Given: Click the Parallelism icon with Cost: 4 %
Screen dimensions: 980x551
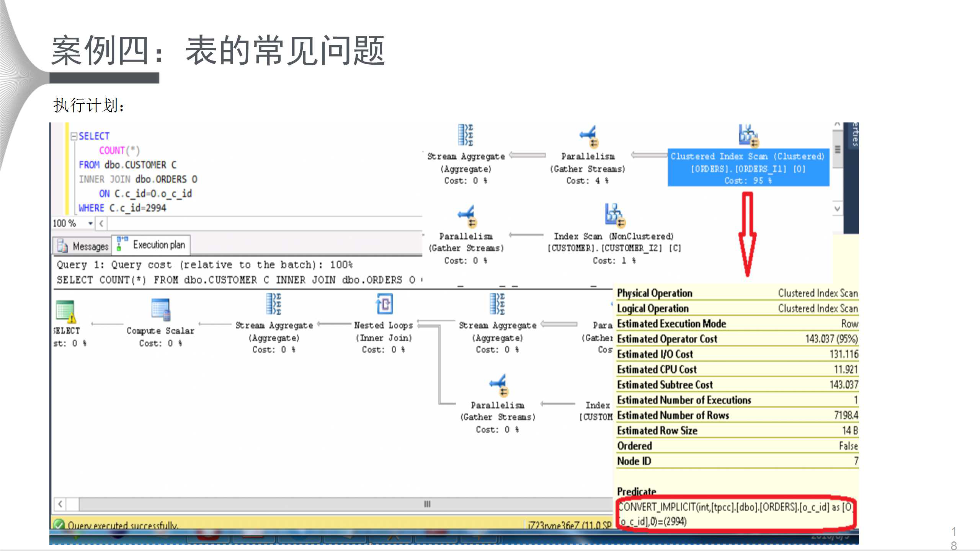Looking at the screenshot, I should 588,136.
